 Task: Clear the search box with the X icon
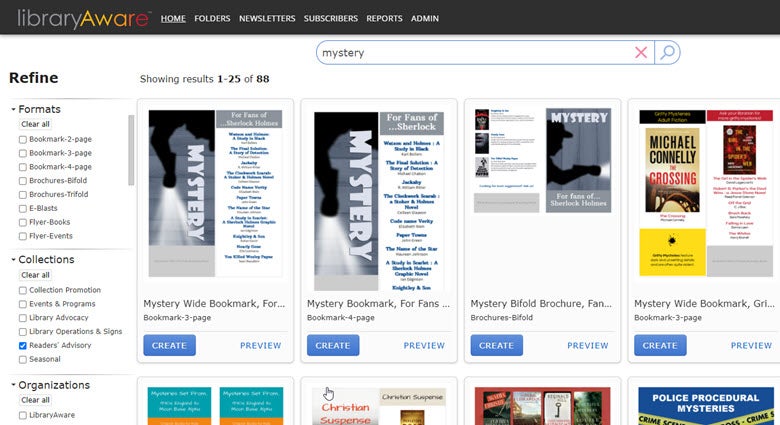[641, 52]
